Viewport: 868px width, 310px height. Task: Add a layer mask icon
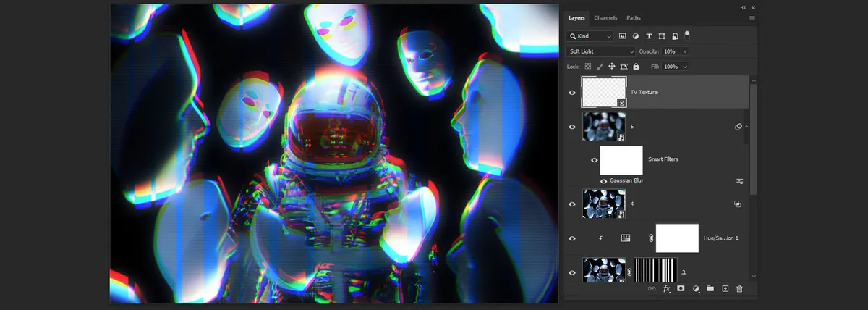(681, 289)
